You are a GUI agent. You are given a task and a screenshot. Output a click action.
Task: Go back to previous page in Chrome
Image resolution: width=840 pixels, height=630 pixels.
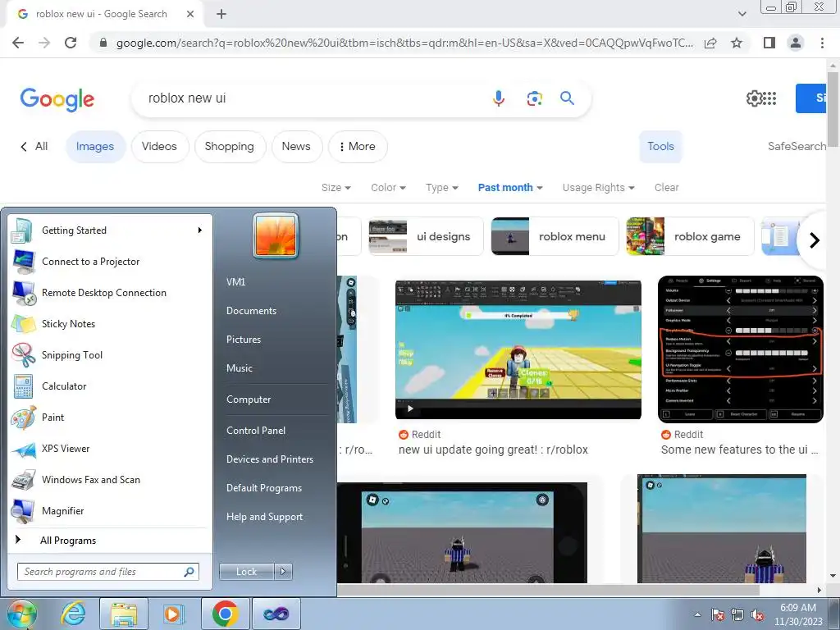[18, 43]
